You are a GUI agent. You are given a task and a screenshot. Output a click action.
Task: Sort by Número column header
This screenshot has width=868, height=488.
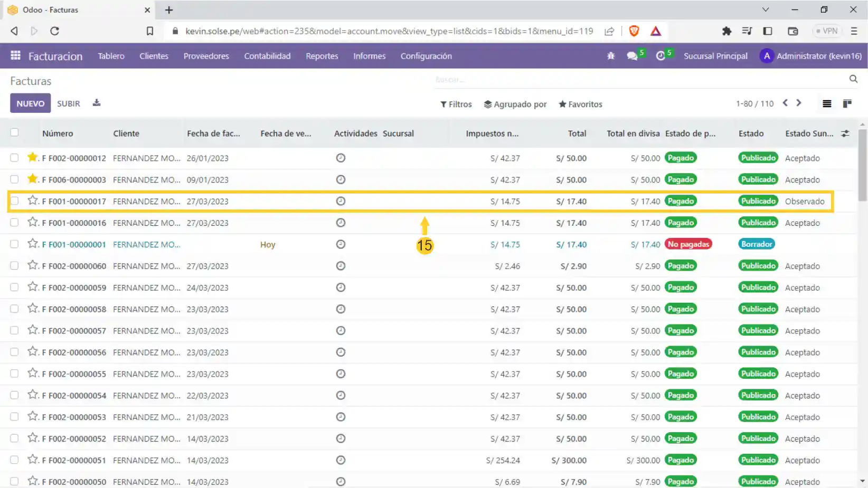[x=58, y=133]
